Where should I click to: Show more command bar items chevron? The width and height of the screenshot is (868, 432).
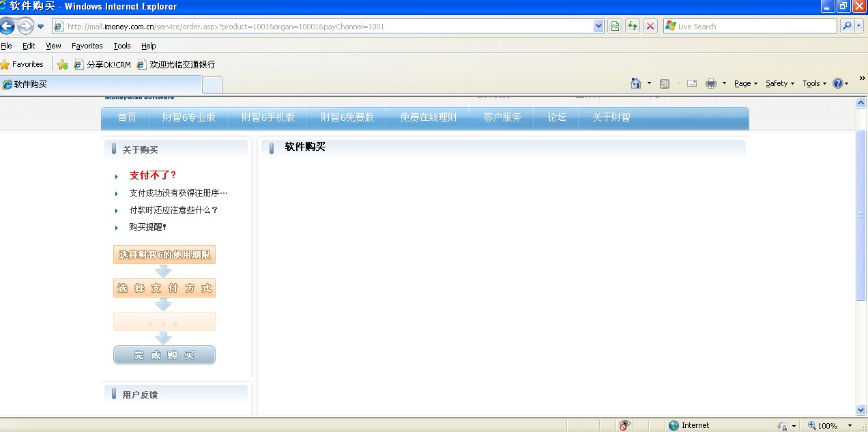862,78
